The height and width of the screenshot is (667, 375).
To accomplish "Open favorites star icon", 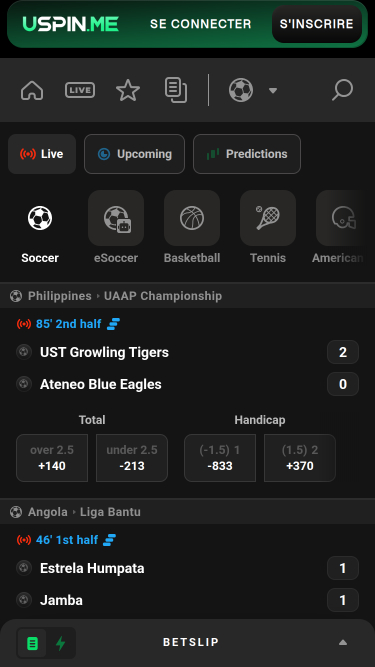I will [128, 90].
